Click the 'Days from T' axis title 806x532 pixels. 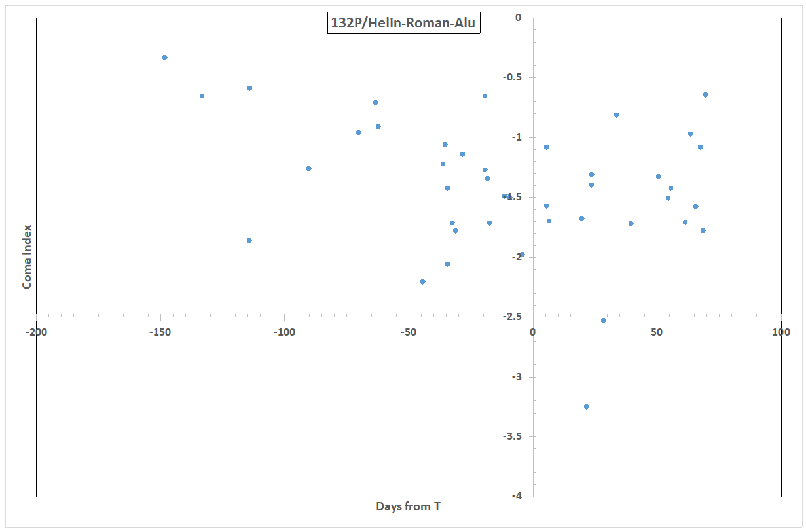408,506
